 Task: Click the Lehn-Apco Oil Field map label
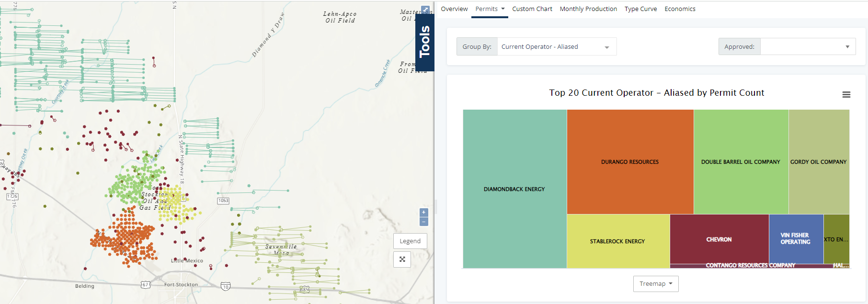(x=340, y=17)
